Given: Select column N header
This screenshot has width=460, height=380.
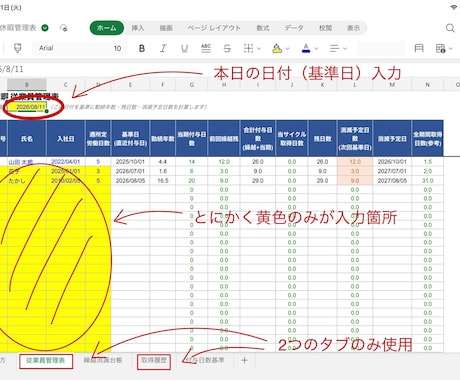Looking at the screenshot, I should point(428,85).
